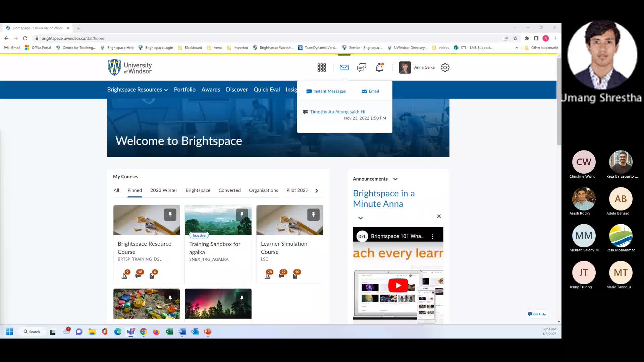This screenshot has width=644, height=362.
Task: Open the Message alerts envelope icon
Action: [344, 67]
